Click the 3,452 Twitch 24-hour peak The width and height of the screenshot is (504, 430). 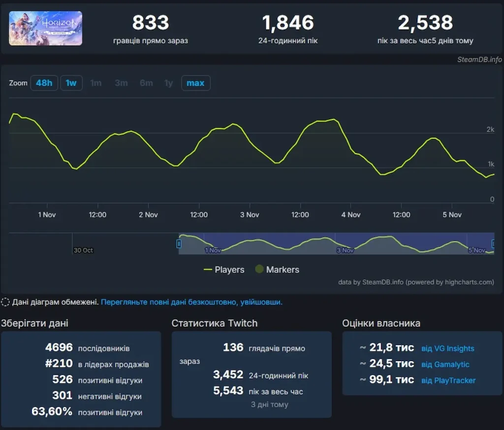228,375
